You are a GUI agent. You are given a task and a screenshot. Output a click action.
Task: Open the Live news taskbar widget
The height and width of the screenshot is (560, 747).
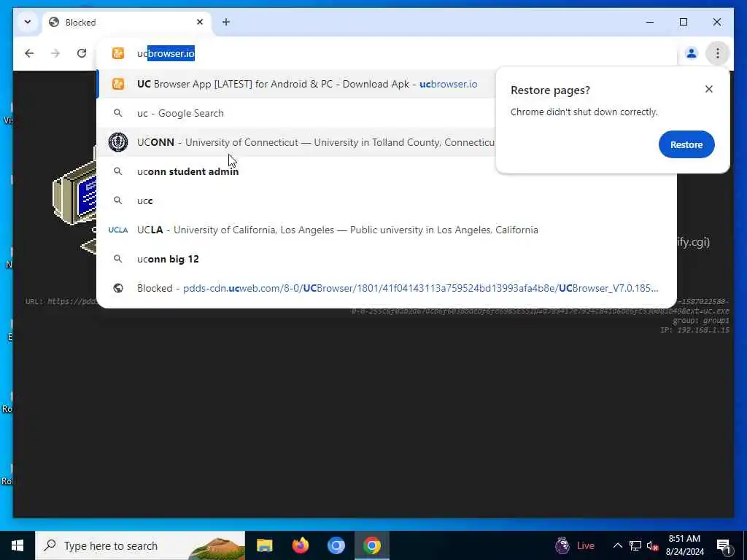tap(575, 545)
